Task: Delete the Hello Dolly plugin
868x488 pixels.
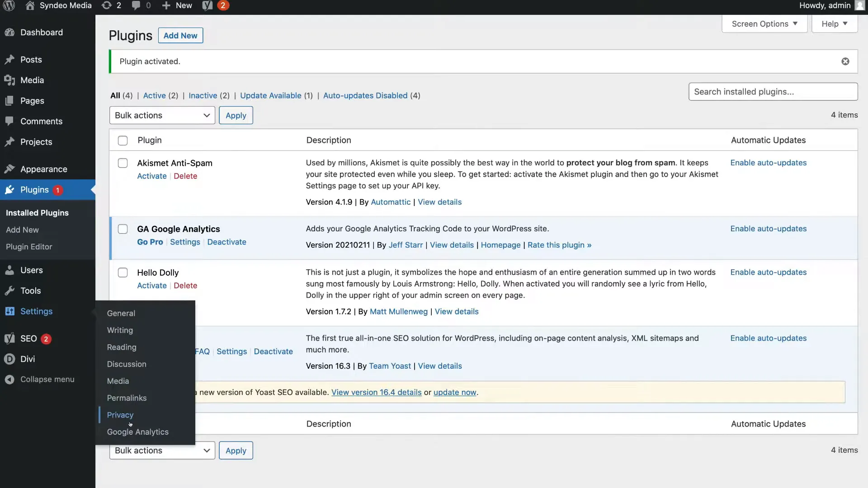Action: 185,286
